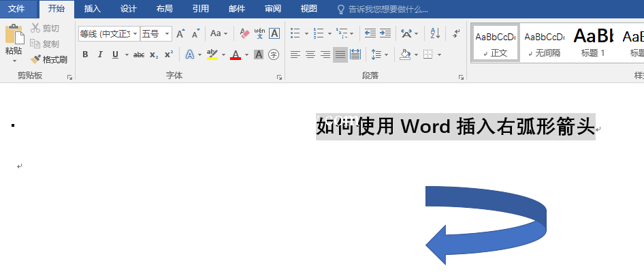The image size is (644, 276).
Task: Expand the Paste (粘贴) options arrow
Action: [14, 61]
